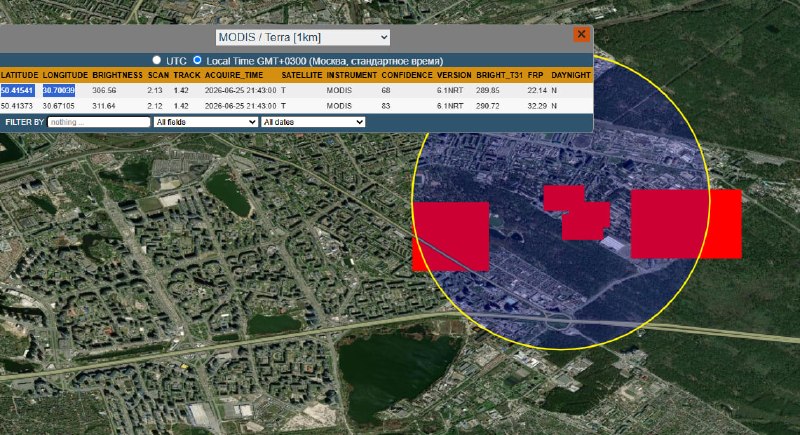
Task: Click brightness value 306.56
Action: [104, 90]
